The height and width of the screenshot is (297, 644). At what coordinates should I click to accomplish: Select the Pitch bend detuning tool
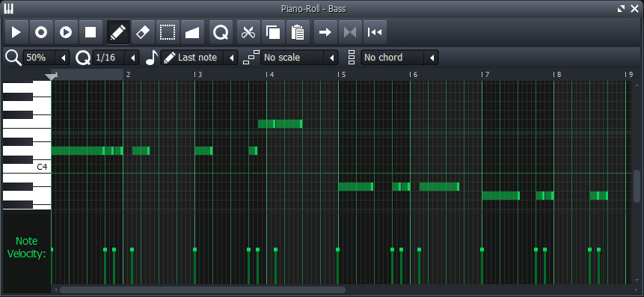192,32
